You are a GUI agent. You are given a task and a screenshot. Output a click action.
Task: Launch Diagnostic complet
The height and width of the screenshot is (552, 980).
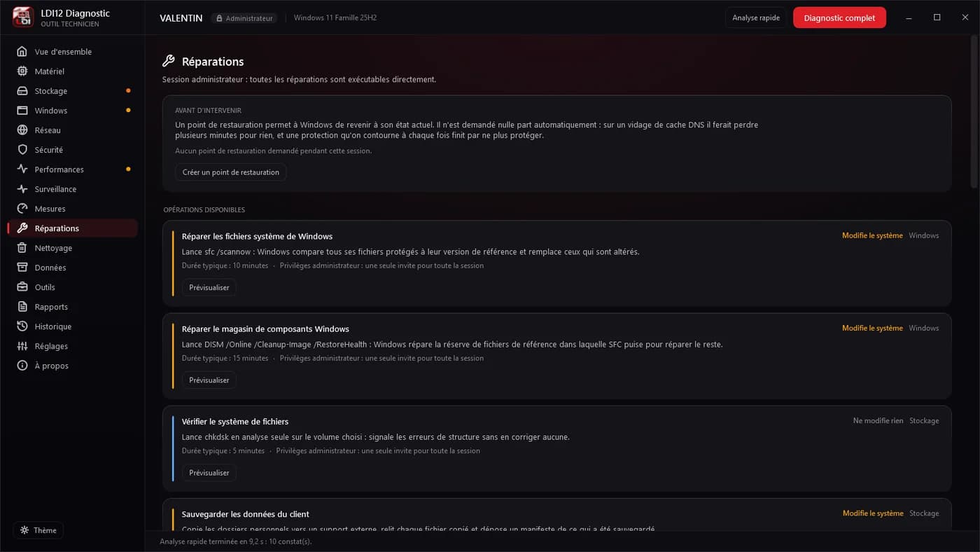839,18
